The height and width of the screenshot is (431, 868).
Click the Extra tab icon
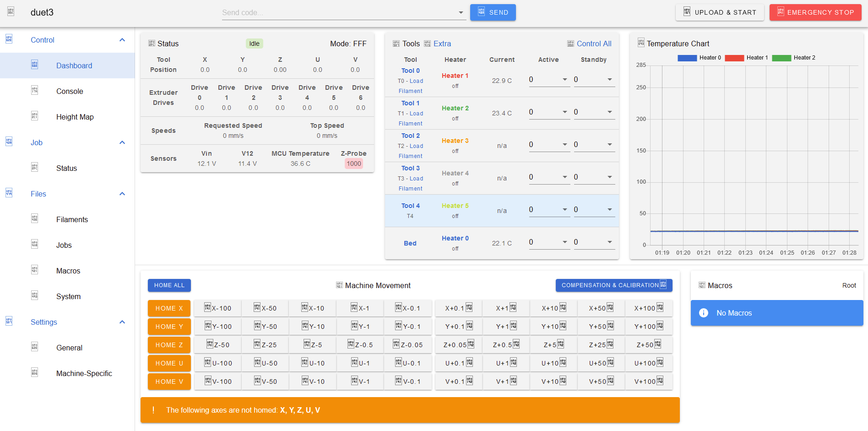point(427,44)
